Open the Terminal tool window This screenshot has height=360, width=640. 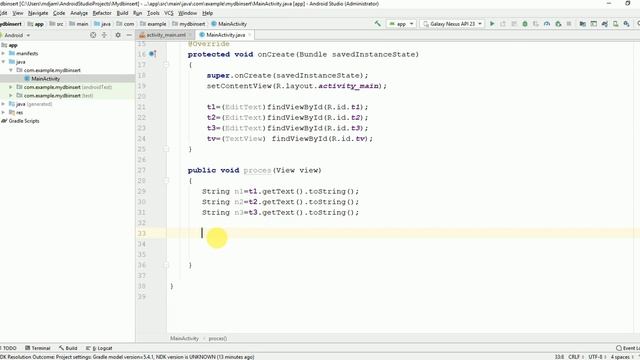click(38, 348)
